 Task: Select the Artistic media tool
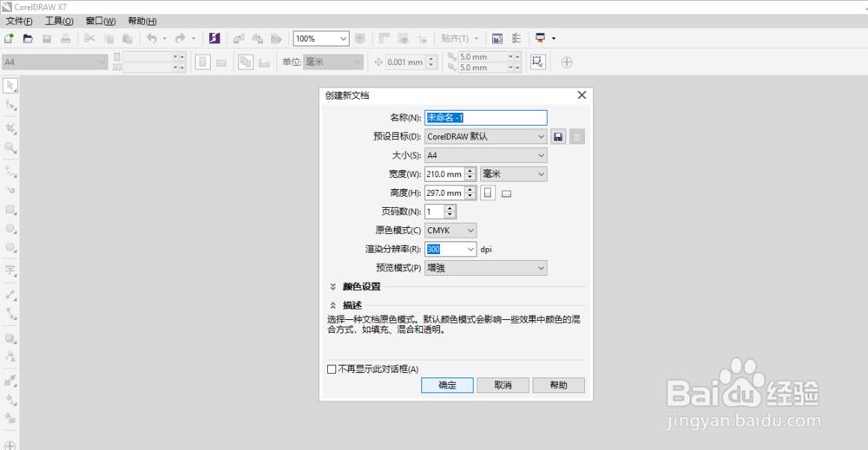point(10,191)
